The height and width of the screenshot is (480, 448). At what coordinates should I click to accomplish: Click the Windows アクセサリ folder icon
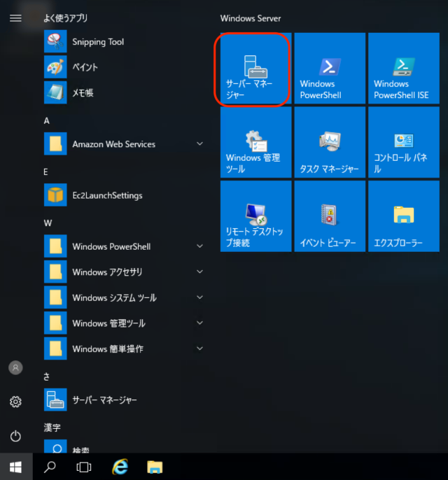55,271
